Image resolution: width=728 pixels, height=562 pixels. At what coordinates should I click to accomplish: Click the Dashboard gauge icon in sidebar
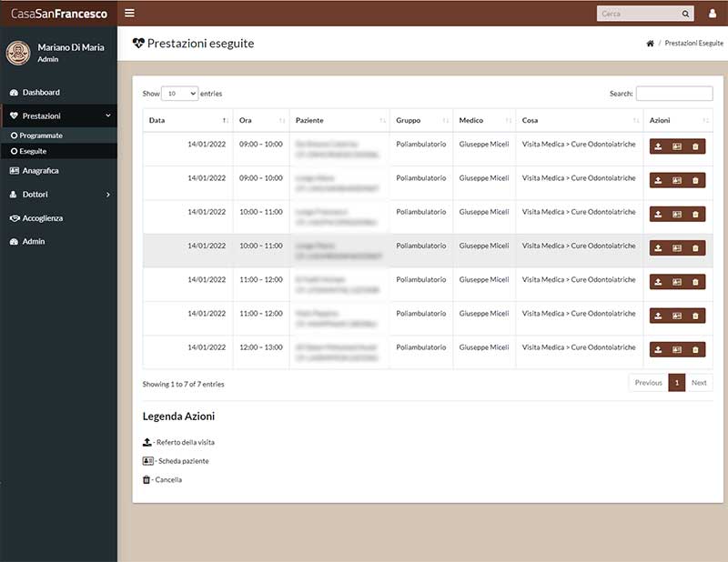point(14,93)
